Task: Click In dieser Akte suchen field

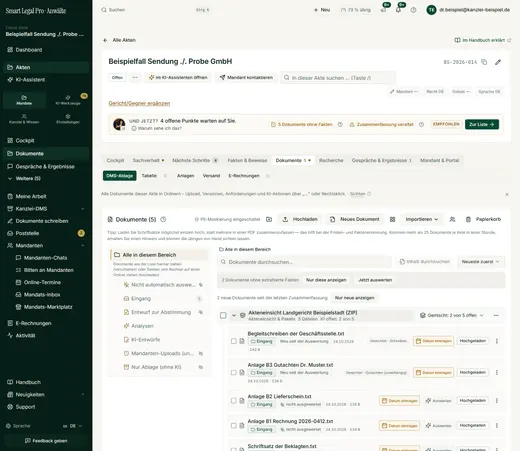Action: [x=338, y=78]
